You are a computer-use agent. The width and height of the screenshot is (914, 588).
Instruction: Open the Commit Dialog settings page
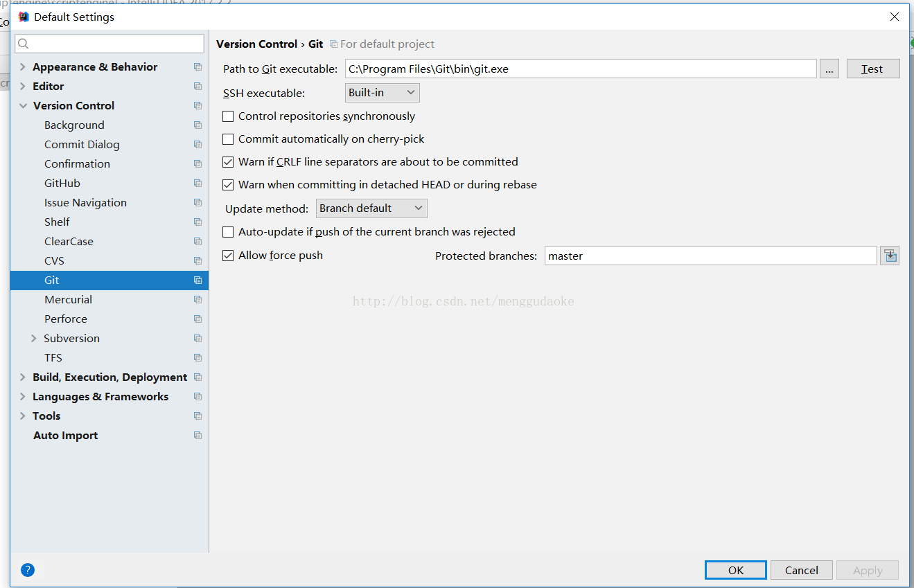coord(82,145)
